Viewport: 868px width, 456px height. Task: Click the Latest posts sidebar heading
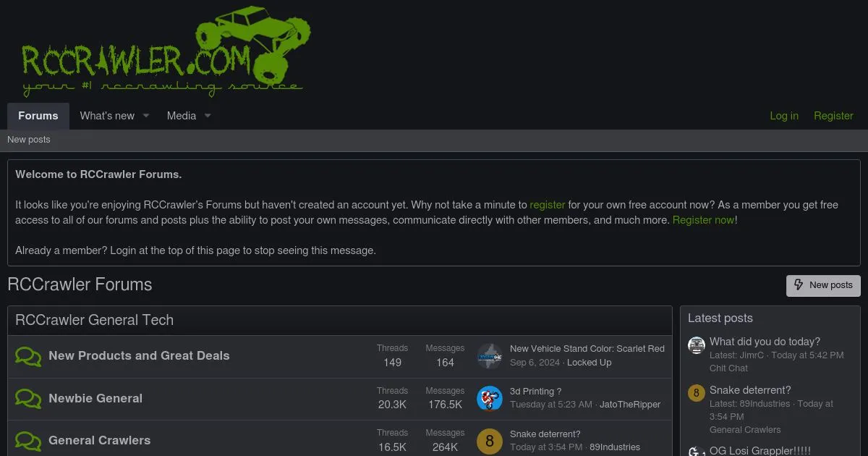coord(720,318)
